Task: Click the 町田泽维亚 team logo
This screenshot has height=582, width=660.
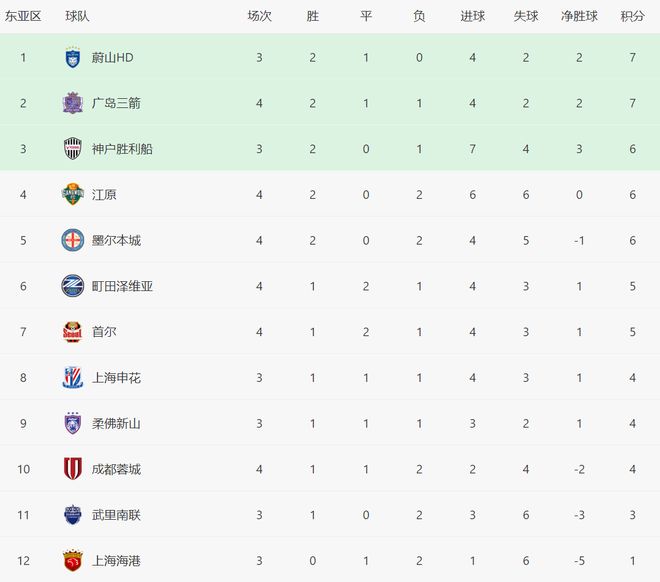Action: tap(72, 286)
